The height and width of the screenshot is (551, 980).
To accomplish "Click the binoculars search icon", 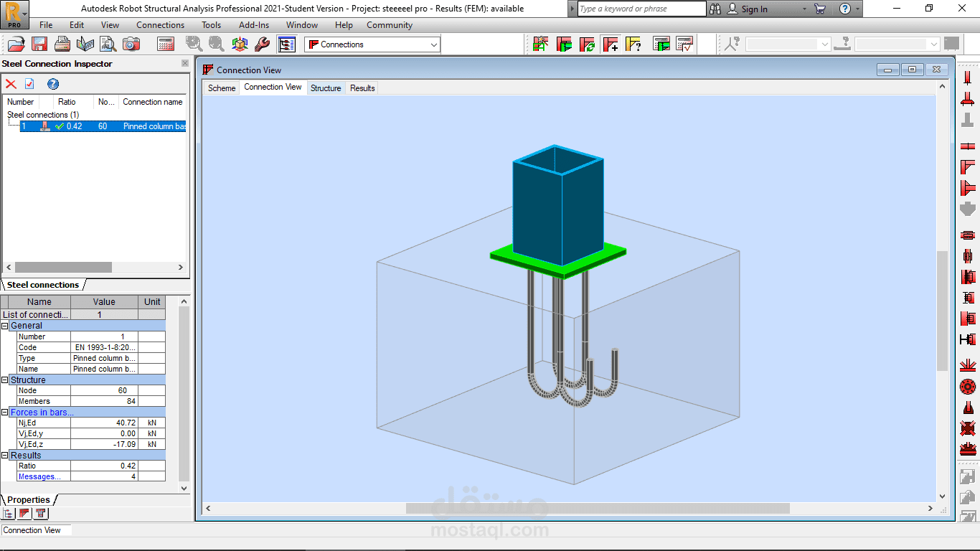I will click(715, 9).
